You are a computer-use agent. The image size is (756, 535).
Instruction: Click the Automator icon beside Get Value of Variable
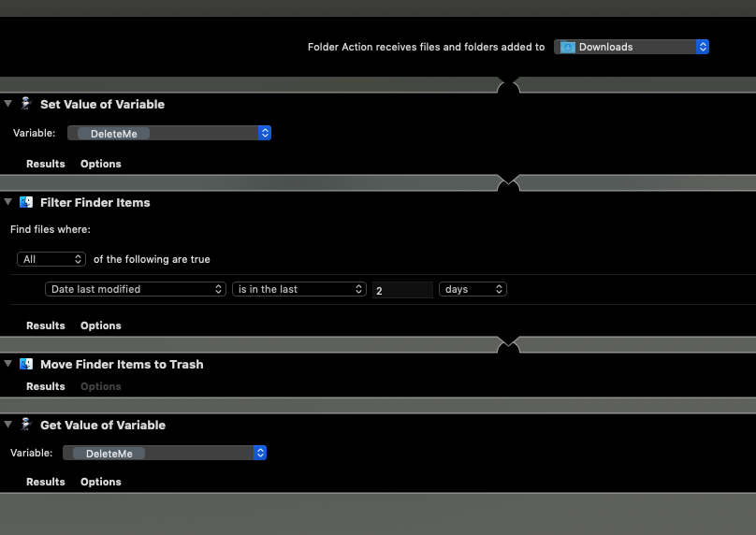click(x=26, y=424)
